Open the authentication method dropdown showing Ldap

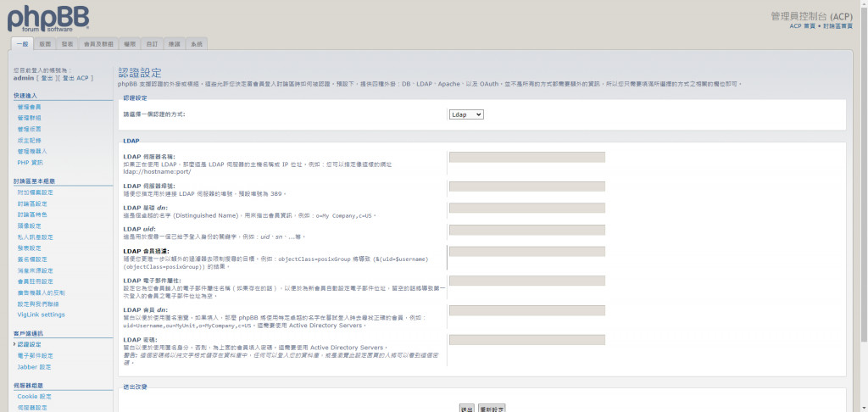pyautogui.click(x=467, y=114)
